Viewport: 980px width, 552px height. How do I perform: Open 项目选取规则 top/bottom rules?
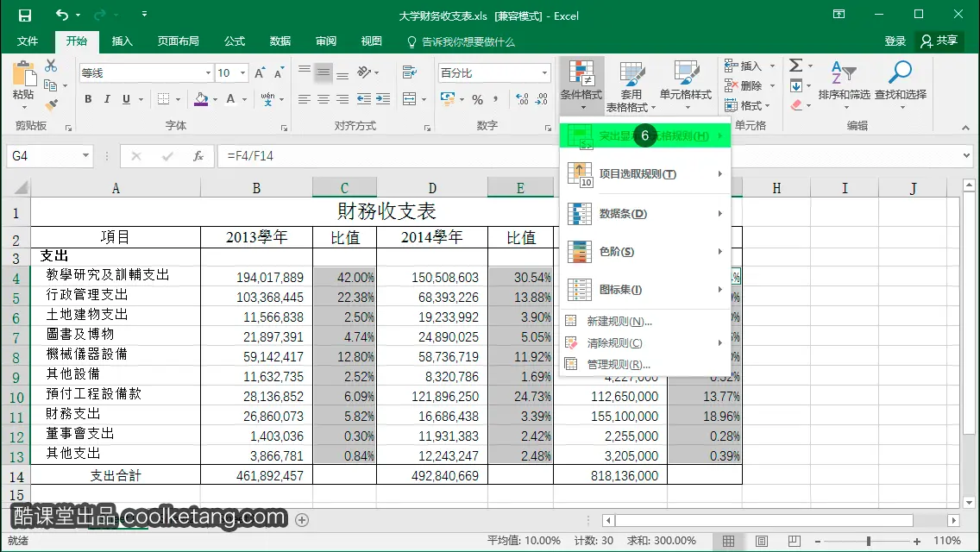coord(645,173)
